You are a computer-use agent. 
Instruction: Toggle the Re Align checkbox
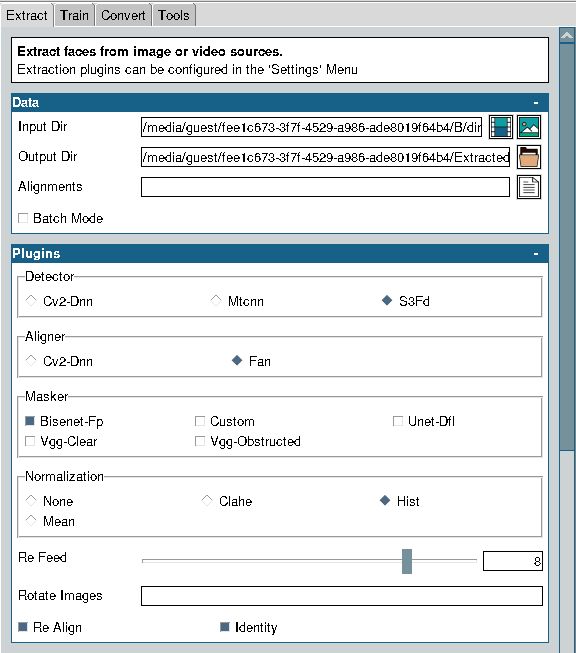click(23, 627)
